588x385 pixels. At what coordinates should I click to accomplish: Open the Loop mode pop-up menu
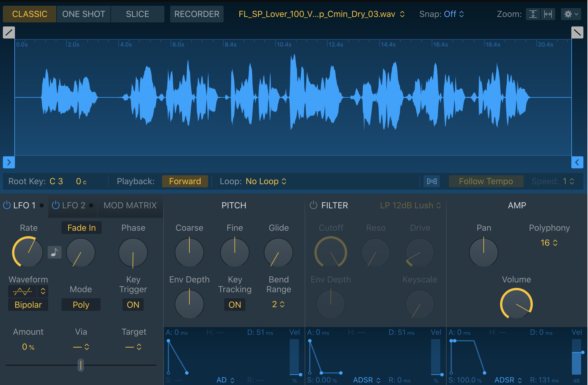click(x=266, y=181)
